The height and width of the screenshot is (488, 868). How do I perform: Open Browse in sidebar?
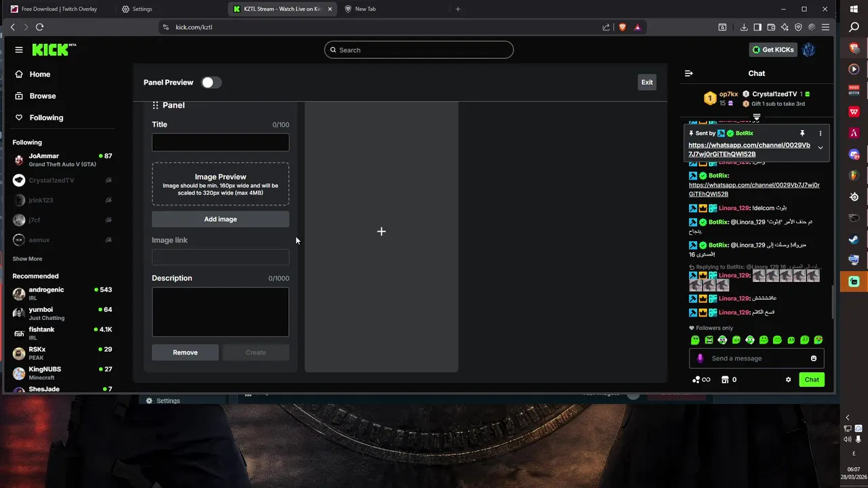click(x=35, y=96)
